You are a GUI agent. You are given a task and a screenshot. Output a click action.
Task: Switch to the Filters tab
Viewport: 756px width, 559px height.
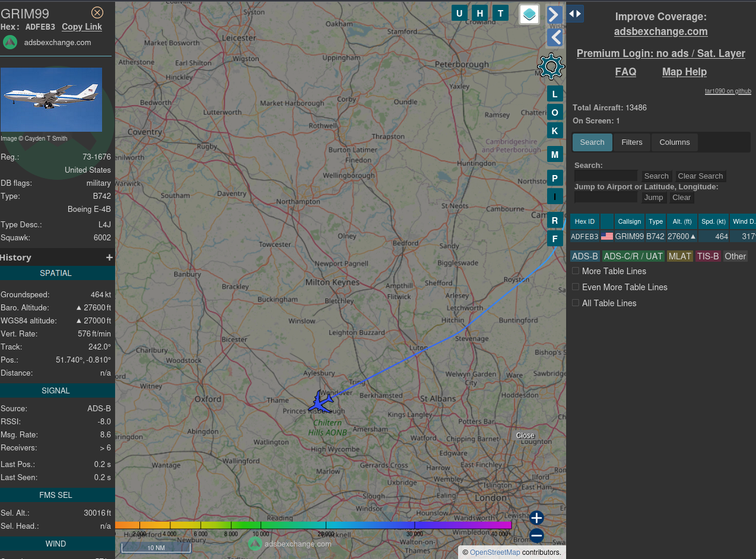[632, 142]
